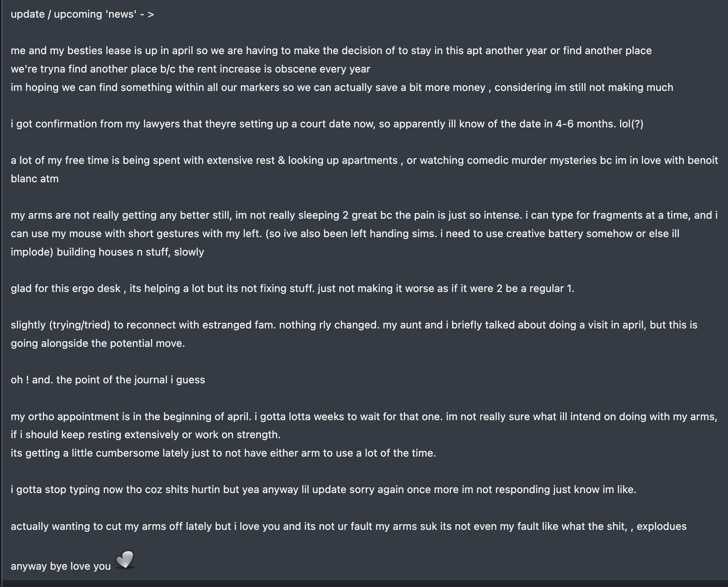Click the text "implode) building houses n stuff, slowly"
728x587 pixels.
pos(107,252)
